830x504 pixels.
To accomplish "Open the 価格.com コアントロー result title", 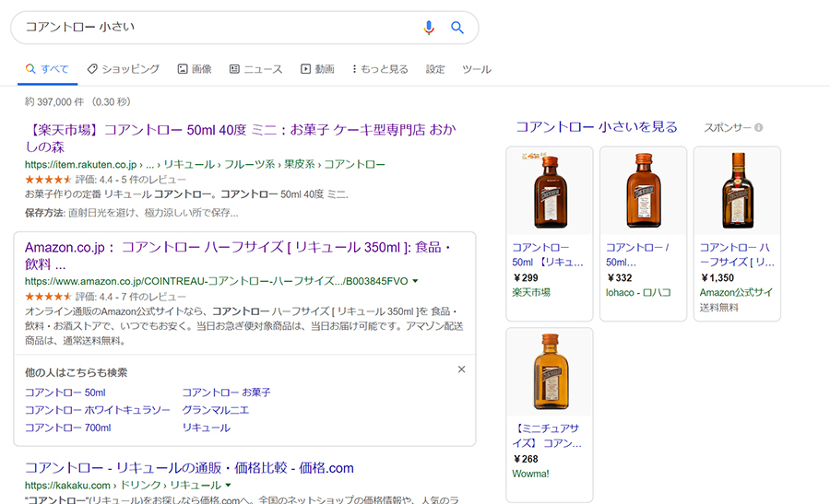I will point(189,468).
